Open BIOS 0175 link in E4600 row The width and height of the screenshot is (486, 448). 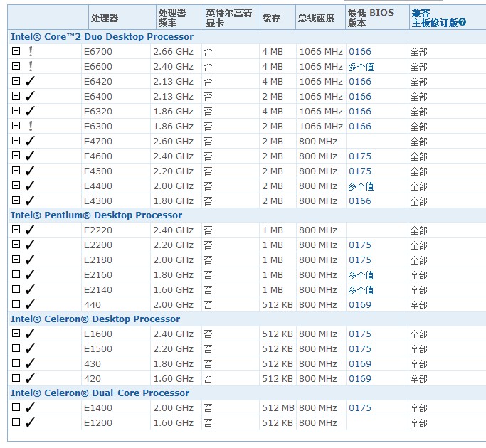pos(360,156)
